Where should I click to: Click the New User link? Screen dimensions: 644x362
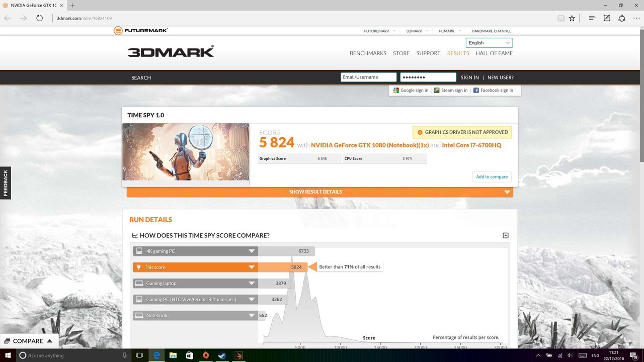tap(501, 77)
